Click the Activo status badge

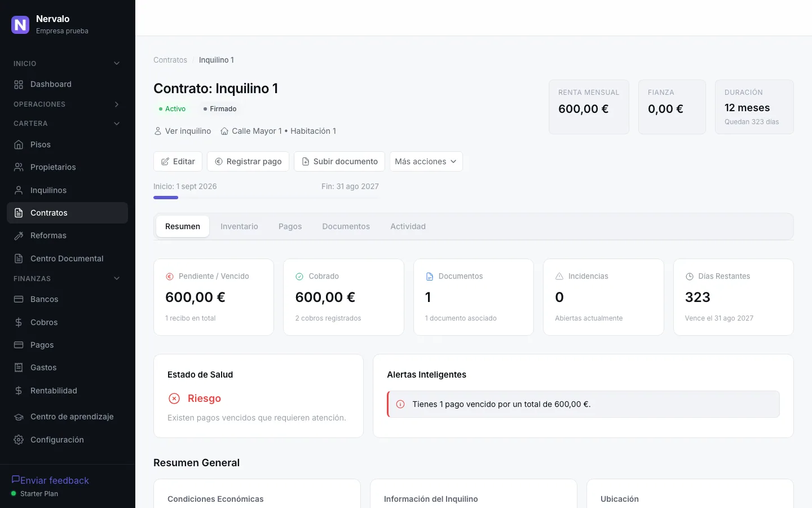click(x=172, y=109)
